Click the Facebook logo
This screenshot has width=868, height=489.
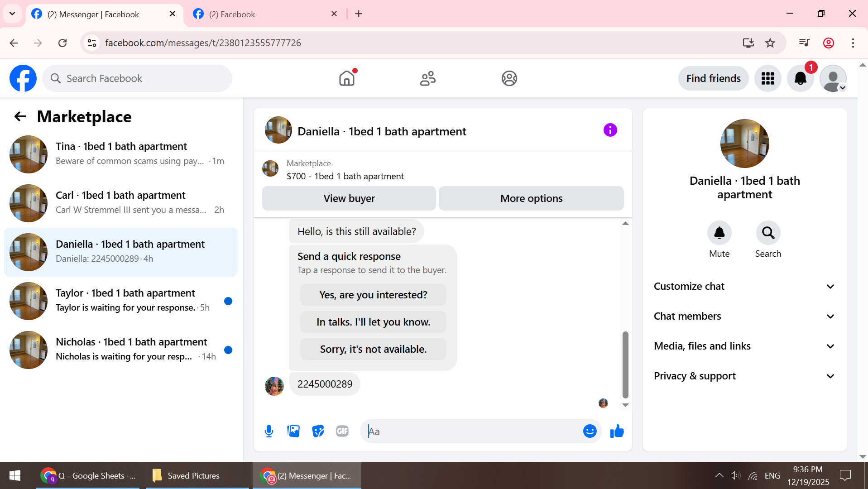coord(23,78)
